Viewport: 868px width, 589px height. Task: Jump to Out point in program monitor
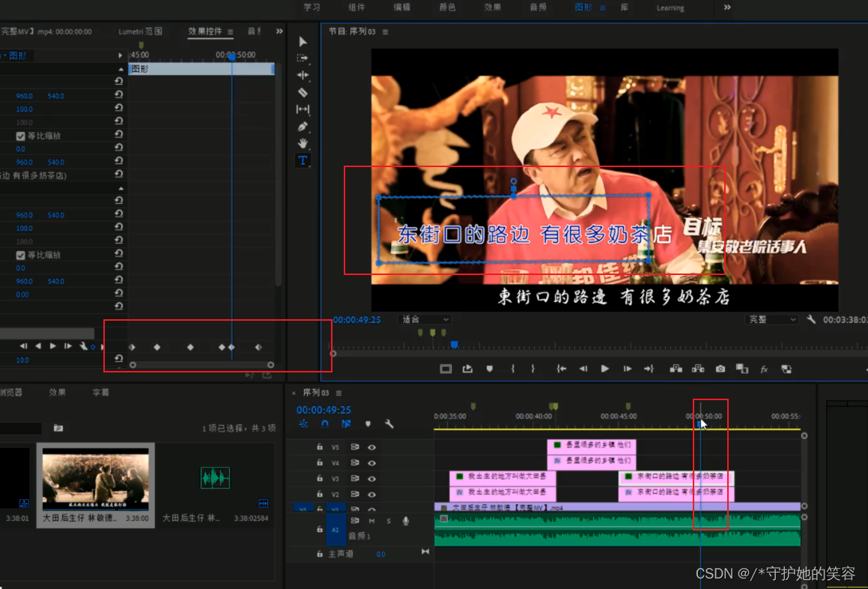[649, 369]
